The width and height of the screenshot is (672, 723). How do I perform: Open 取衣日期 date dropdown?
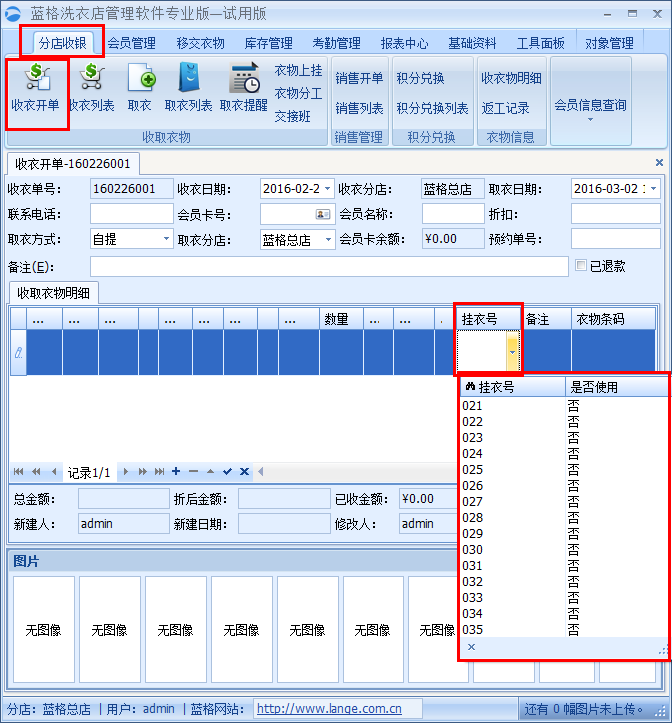pos(654,189)
